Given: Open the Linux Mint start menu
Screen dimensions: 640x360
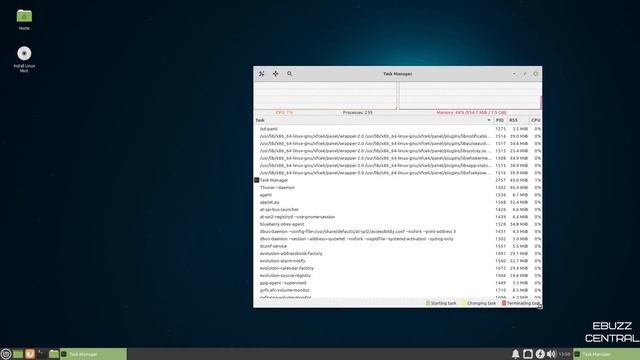Looking at the screenshot, I should pyautogui.click(x=6, y=354).
